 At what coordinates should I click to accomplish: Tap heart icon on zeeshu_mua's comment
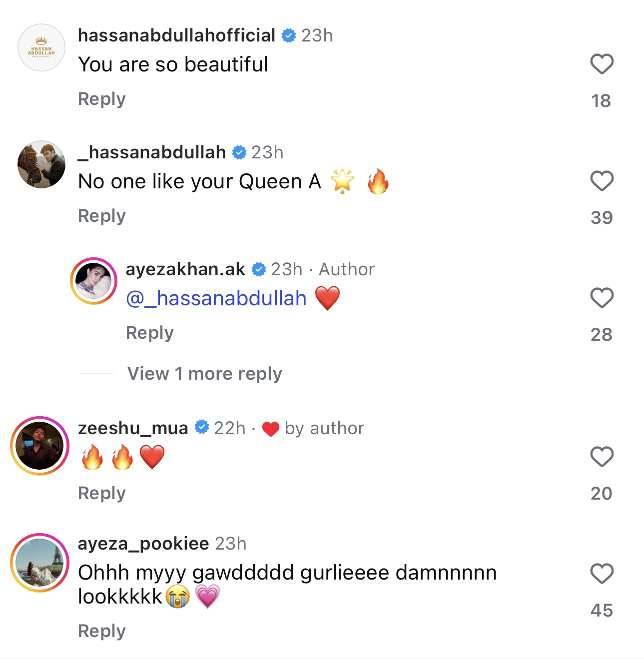(602, 457)
